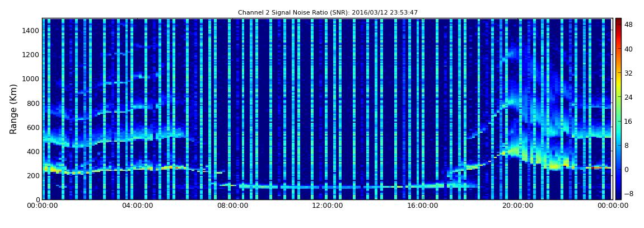
Task: Click the "1400" range tick label
Action: 31,30
